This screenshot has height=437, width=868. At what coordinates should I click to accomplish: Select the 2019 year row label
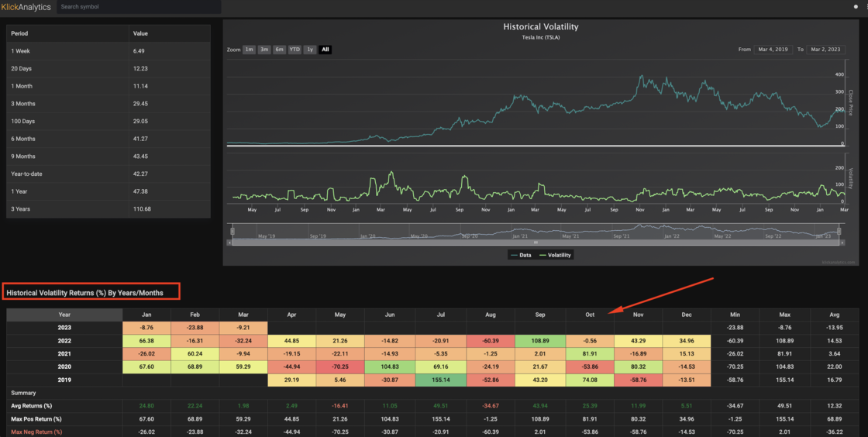click(64, 380)
